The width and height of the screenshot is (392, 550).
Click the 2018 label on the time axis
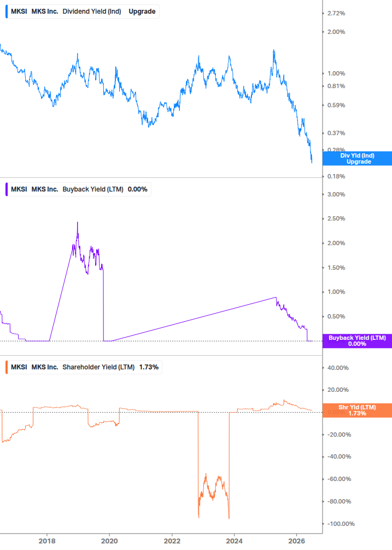click(47, 541)
